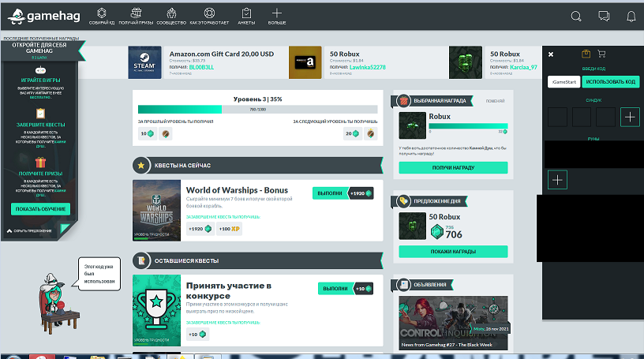This screenshot has width=644, height=359.
Task: Focus the code input field 'GameStart'
Action: [x=564, y=82]
